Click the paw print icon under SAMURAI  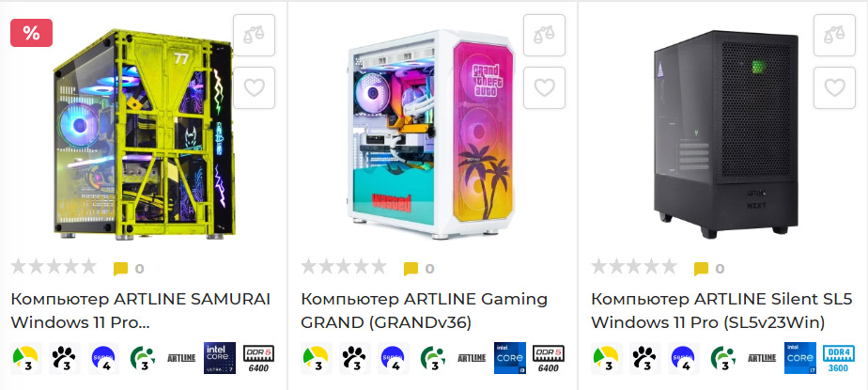click(65, 358)
